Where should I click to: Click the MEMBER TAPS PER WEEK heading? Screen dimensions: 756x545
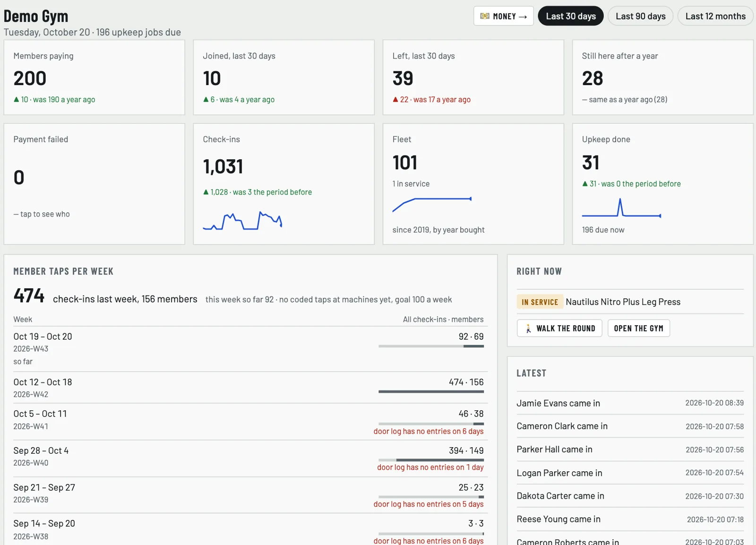coord(63,271)
